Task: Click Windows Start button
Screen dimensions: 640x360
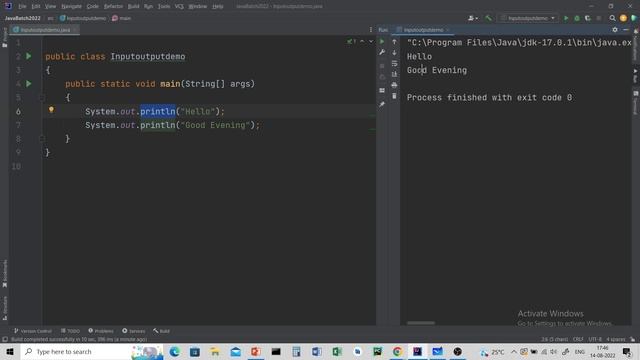Action: click(10, 351)
